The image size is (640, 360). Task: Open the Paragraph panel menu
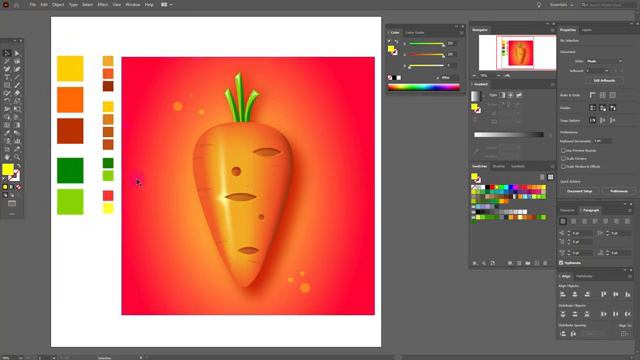tap(630, 211)
